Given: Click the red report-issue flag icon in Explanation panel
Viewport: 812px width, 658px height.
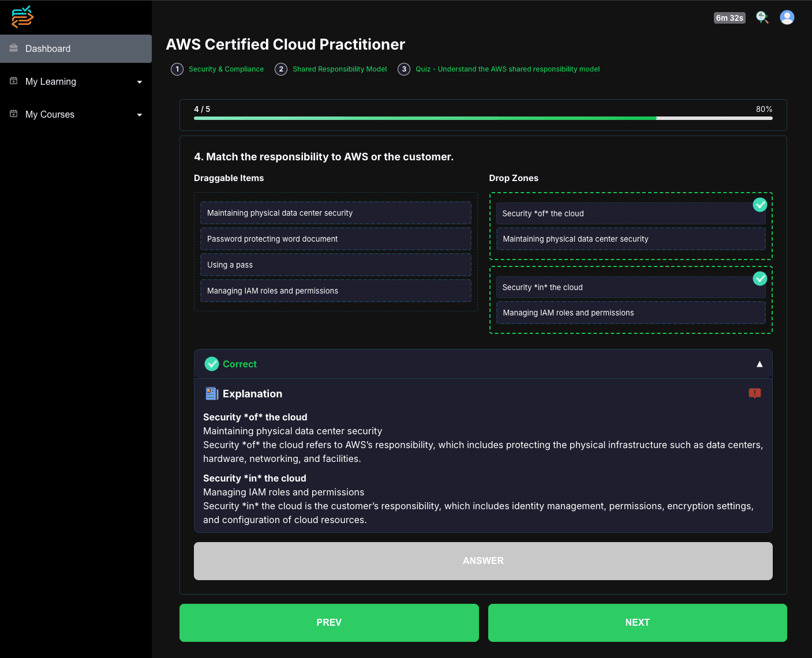Looking at the screenshot, I should pyautogui.click(x=754, y=393).
